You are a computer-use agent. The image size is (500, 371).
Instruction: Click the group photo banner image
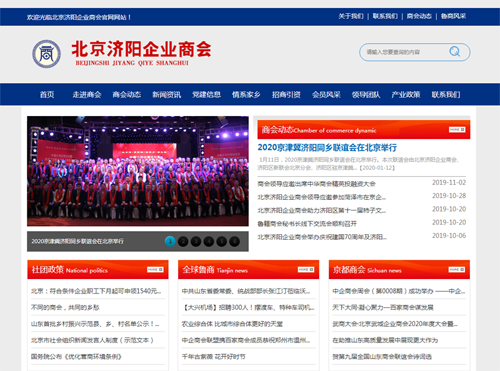[138, 171]
